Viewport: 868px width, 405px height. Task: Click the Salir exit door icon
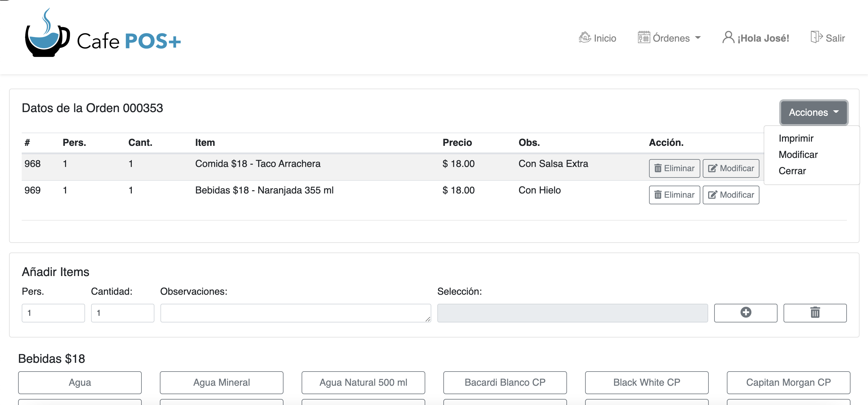tap(816, 37)
